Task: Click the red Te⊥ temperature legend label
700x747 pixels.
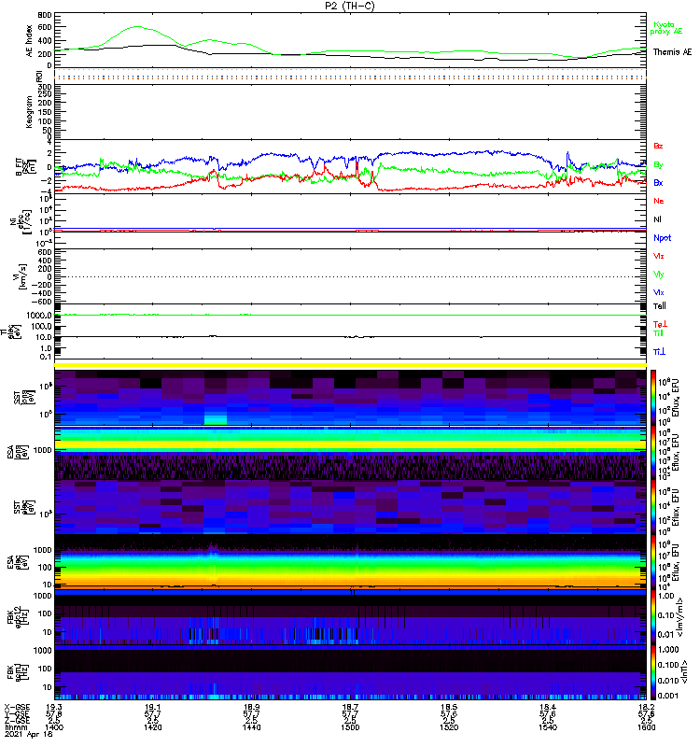Action: click(660, 324)
